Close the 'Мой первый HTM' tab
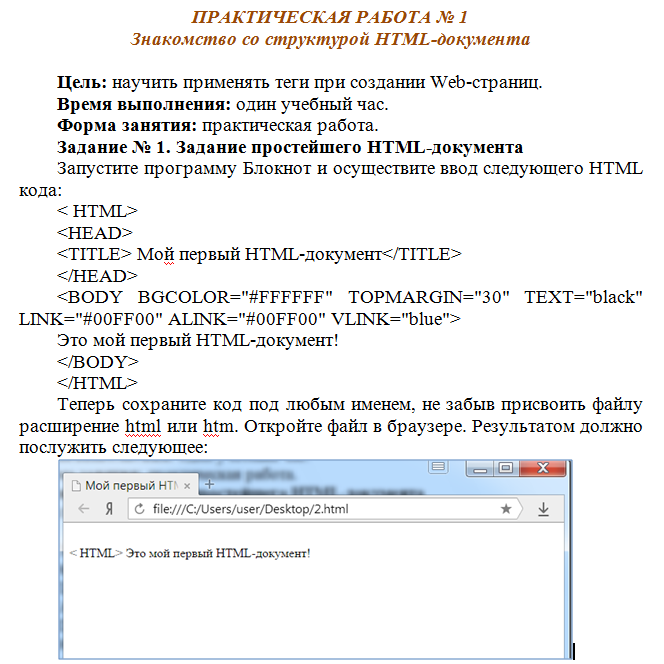 click(187, 486)
